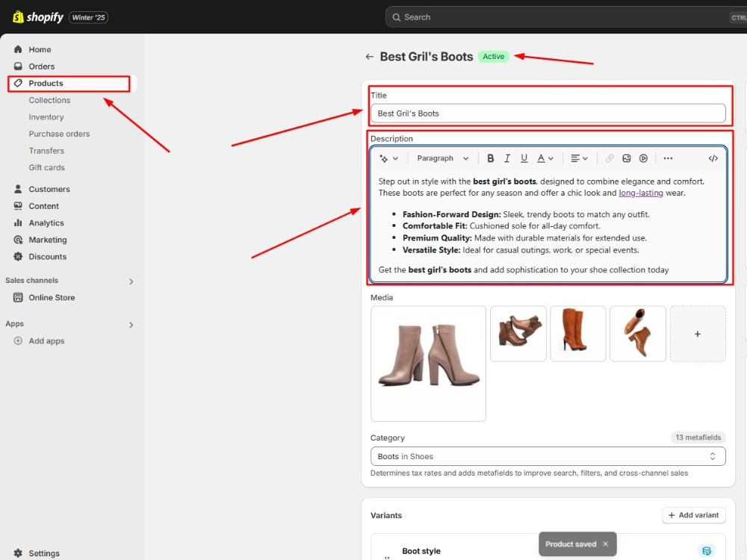Image resolution: width=747 pixels, height=560 pixels.
Task: Select the tan ankle boots thumbnail
Action: (x=638, y=334)
